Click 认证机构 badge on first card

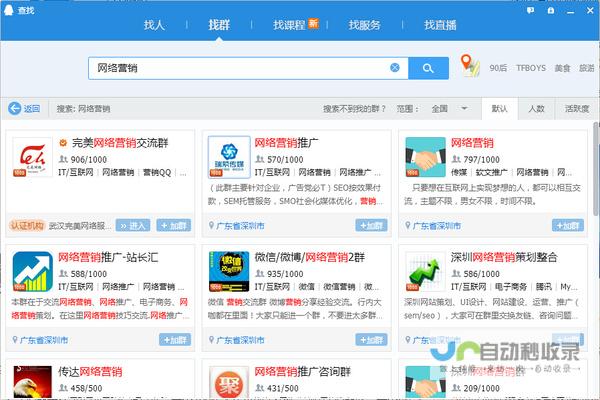27,225
